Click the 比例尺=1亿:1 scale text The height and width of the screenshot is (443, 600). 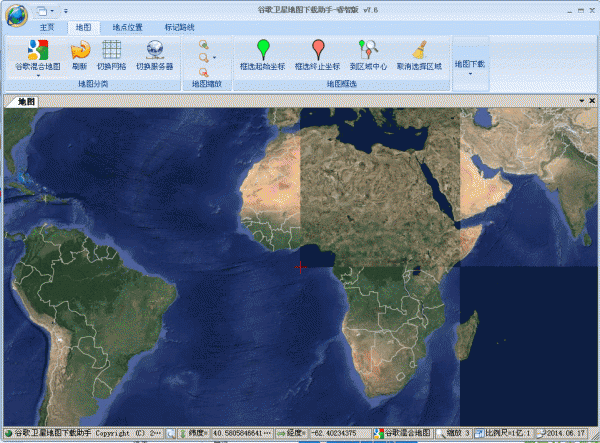pyautogui.click(x=508, y=433)
